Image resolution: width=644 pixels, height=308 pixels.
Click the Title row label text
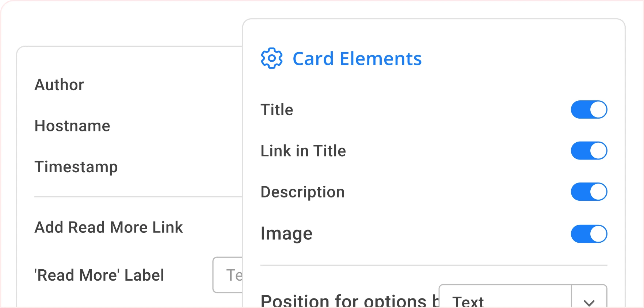coord(277,110)
